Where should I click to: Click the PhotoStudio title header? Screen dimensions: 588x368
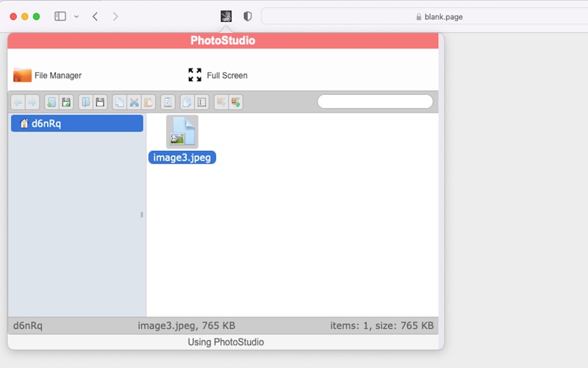(223, 40)
